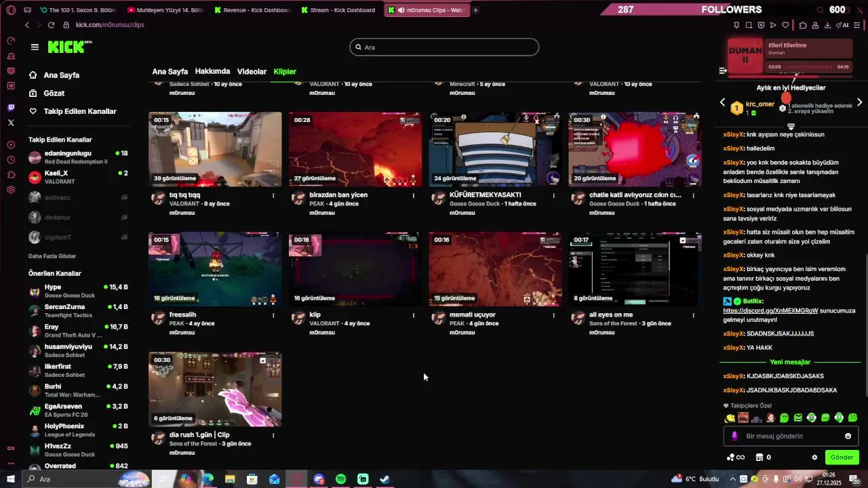Open Windows Start button
Image resolution: width=868 pixels, height=488 pixels.
tap(11, 479)
